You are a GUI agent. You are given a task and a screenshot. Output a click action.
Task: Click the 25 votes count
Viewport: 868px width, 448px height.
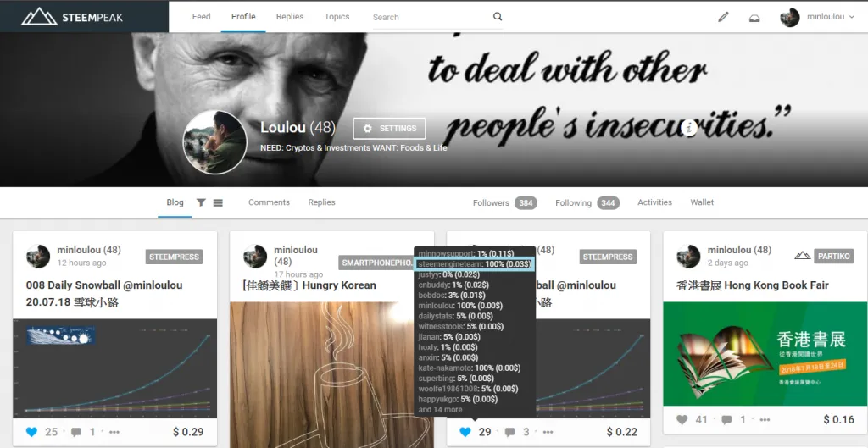coord(51,432)
